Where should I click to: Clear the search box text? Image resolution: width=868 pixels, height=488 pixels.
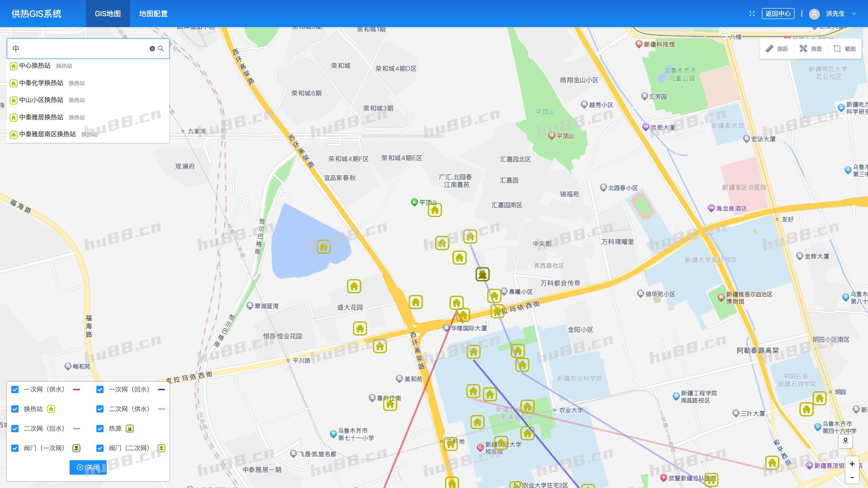[152, 49]
